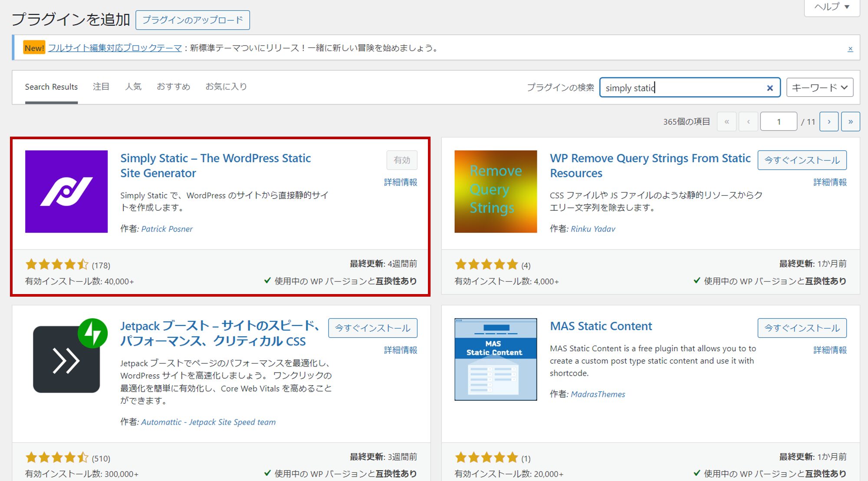Select the Search Results tab
The image size is (868, 481).
pos(51,87)
